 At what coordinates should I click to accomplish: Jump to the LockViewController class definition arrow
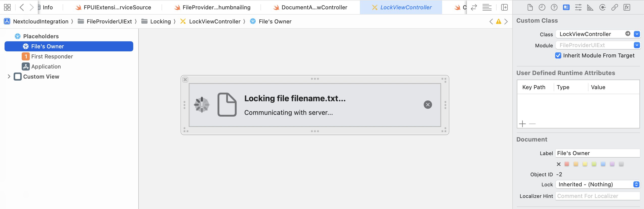tap(628, 34)
